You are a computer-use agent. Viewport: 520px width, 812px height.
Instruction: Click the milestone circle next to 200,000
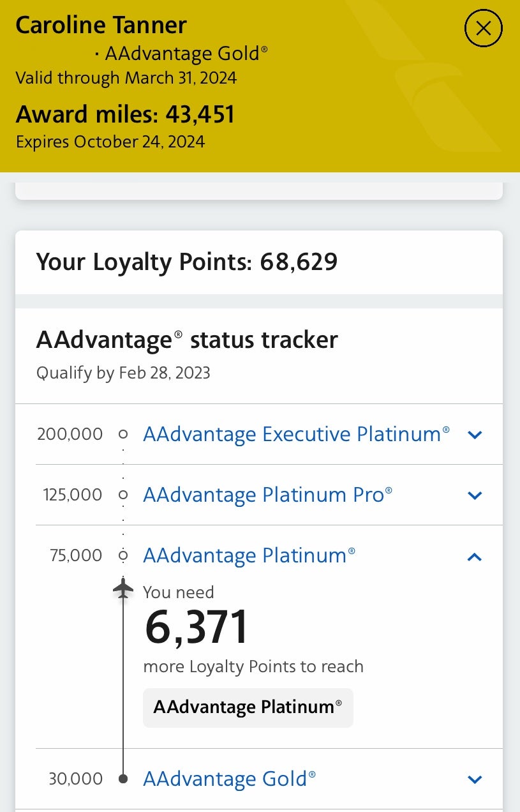(x=123, y=434)
